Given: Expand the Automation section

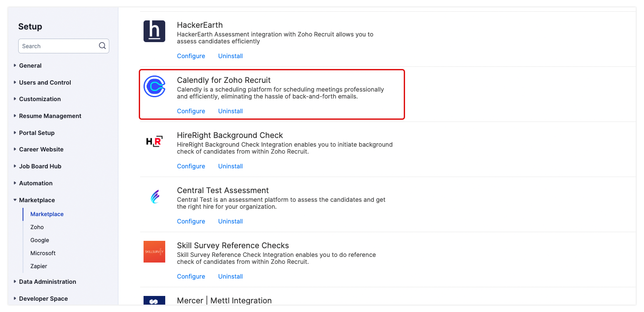Looking at the screenshot, I should tap(36, 183).
